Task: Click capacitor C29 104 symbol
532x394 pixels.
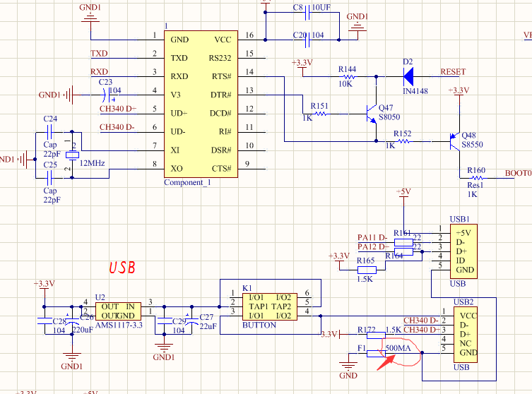Action: point(165,321)
